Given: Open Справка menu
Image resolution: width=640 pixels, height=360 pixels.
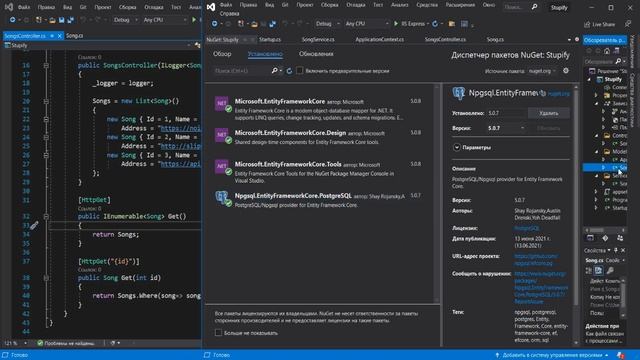Looking at the screenshot, I should [229, 13].
